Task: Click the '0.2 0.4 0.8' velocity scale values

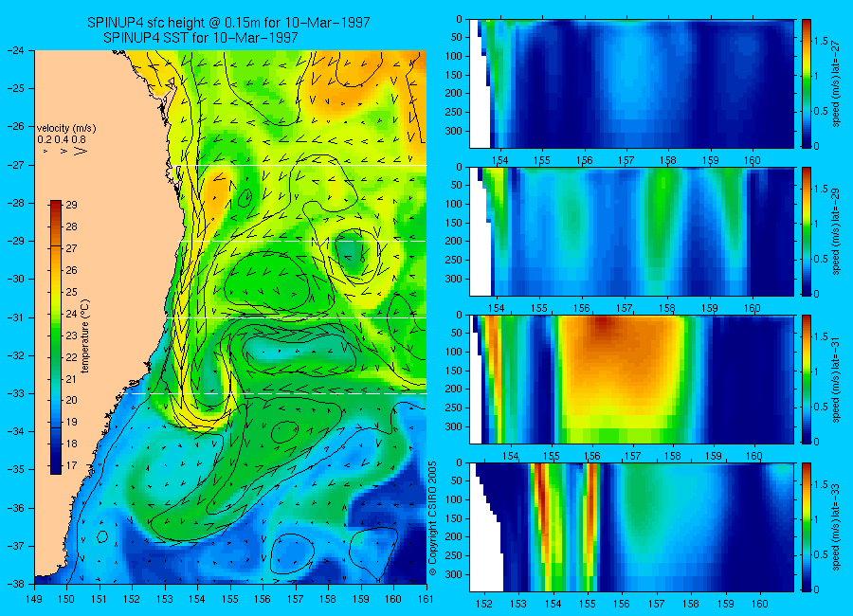Action: pos(62,140)
